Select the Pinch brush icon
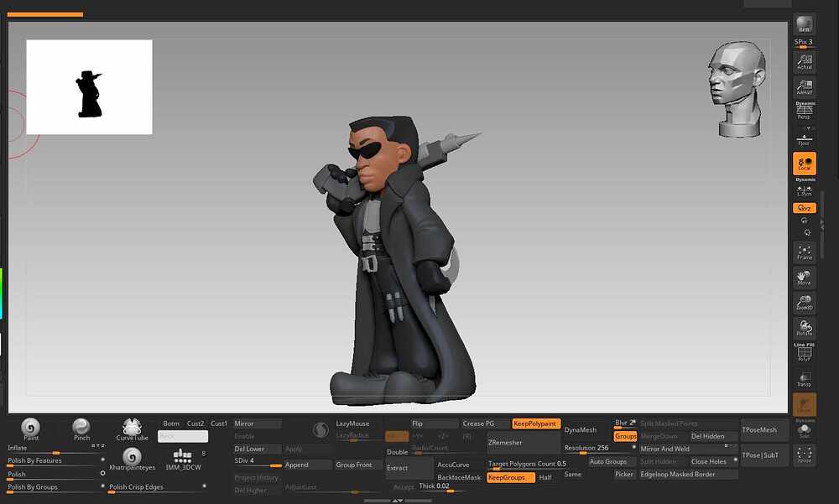The height and width of the screenshot is (504, 839). pos(81,428)
